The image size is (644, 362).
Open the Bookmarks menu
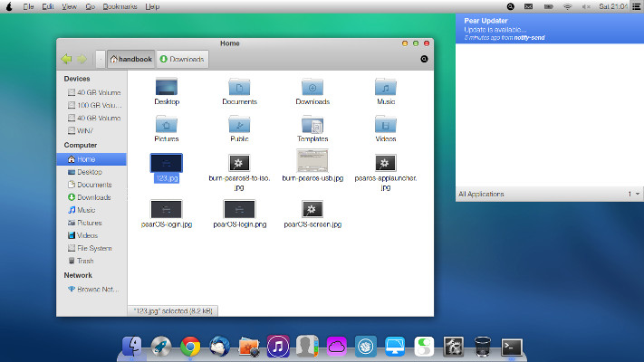(x=119, y=6)
